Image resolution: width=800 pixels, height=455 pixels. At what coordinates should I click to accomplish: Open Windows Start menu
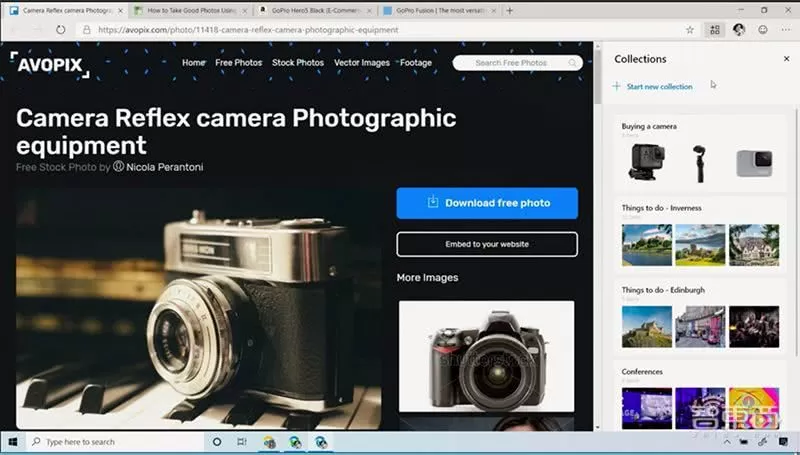click(14, 441)
